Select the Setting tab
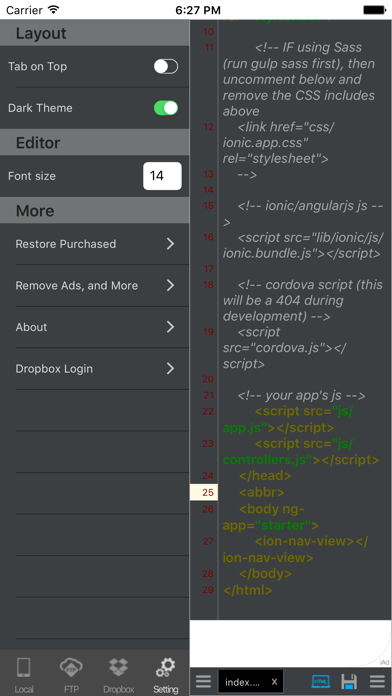Screen dimensions: 392x696 (x=166, y=675)
